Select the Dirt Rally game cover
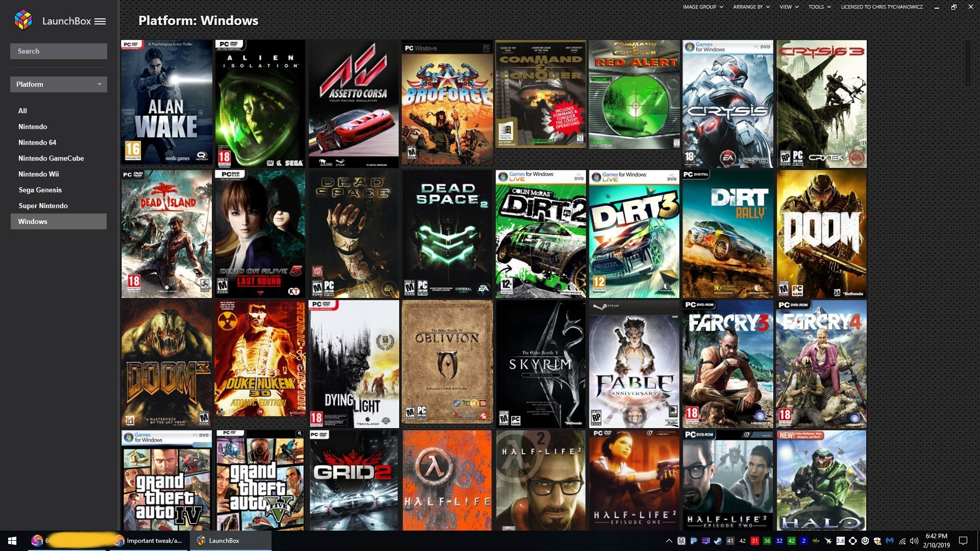 click(x=728, y=234)
